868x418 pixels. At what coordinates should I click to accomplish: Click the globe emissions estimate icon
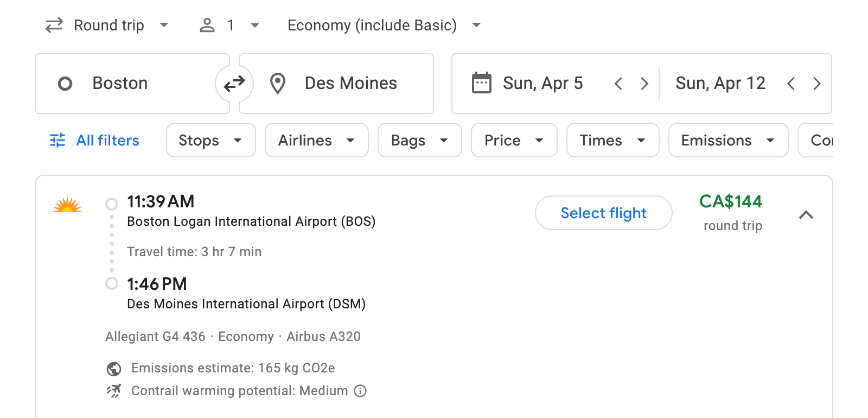[113, 368]
